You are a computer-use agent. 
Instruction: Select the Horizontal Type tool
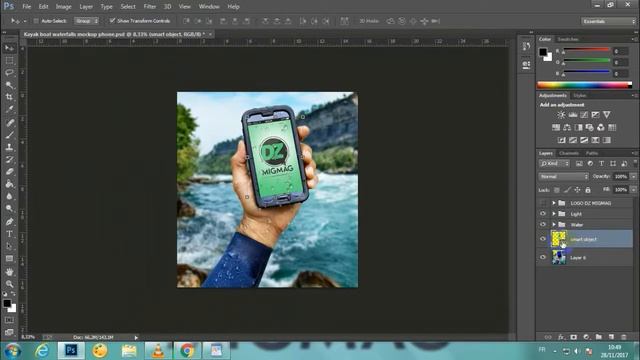pos(9,234)
